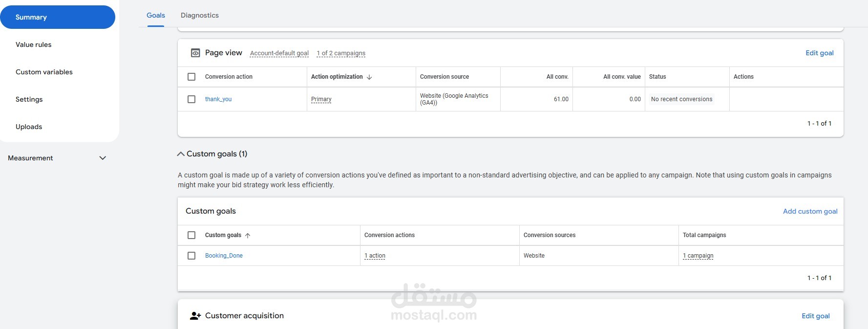
Task: Click the 1 of 2 campaigns link
Action: 341,53
